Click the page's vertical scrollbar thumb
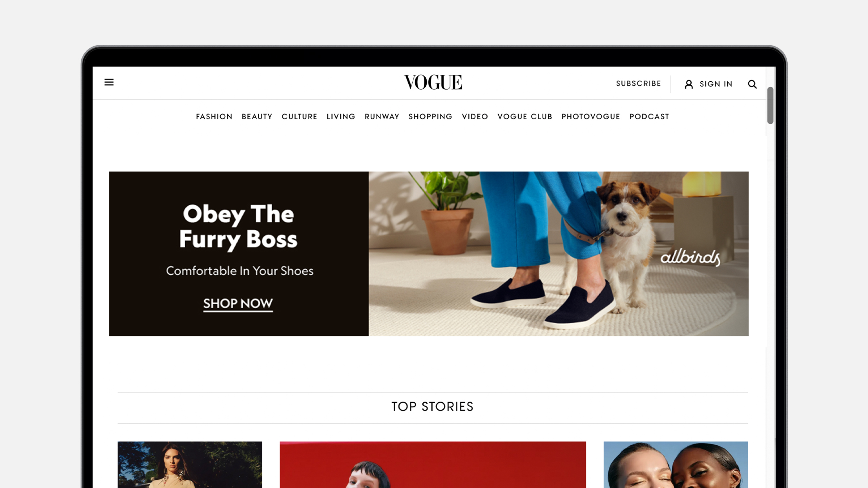Image resolution: width=868 pixels, height=488 pixels. (x=770, y=105)
